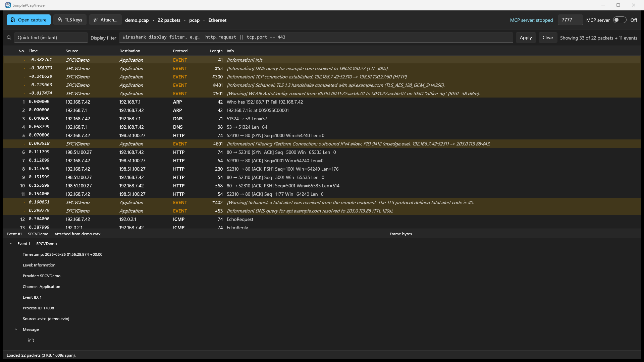The width and height of the screenshot is (644, 362).
Task: Click the Quick find input field
Action: click(x=51, y=38)
